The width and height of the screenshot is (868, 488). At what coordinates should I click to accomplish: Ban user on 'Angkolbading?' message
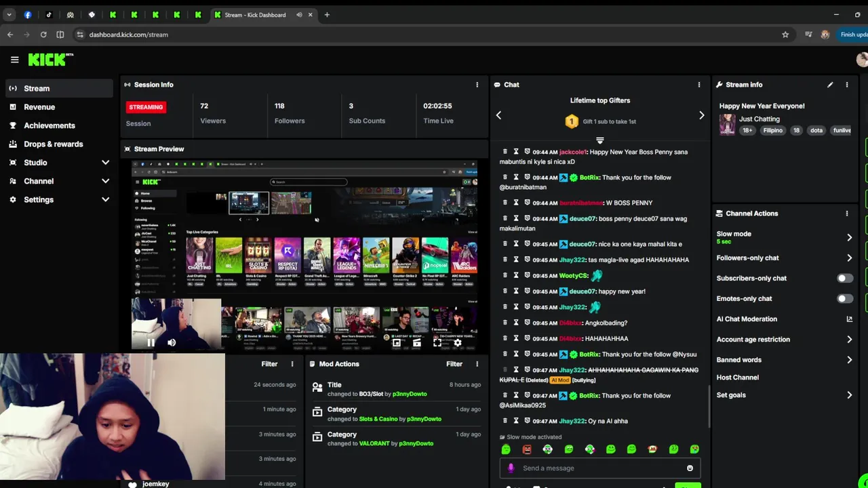(526, 323)
